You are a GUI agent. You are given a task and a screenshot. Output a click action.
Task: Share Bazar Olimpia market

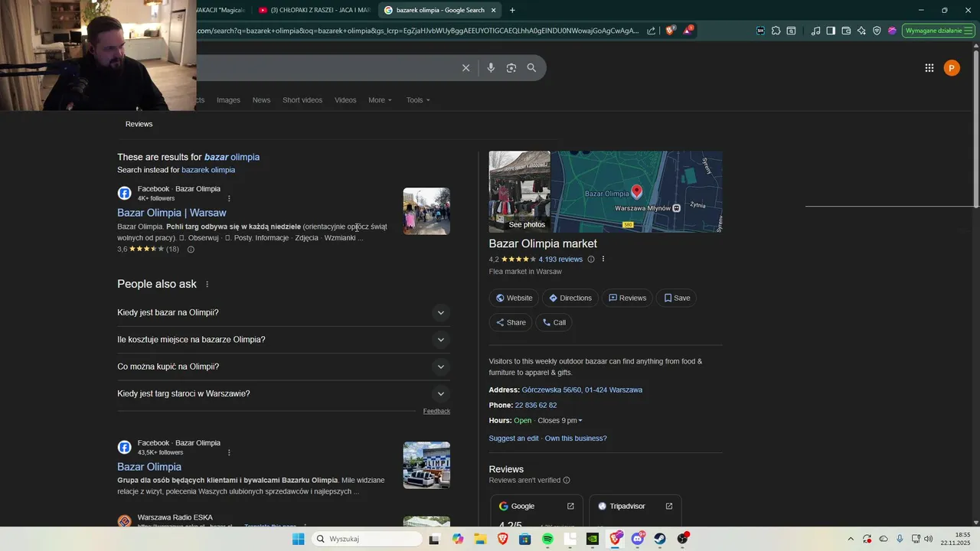pyautogui.click(x=511, y=322)
